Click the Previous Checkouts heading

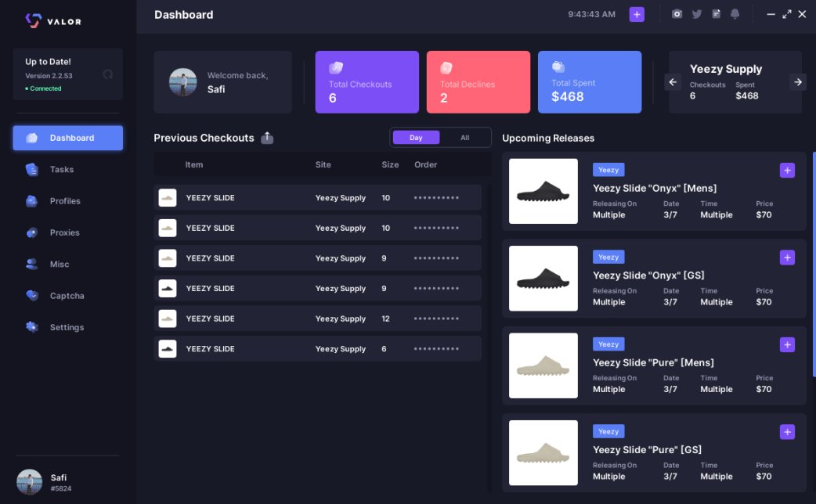coord(204,138)
